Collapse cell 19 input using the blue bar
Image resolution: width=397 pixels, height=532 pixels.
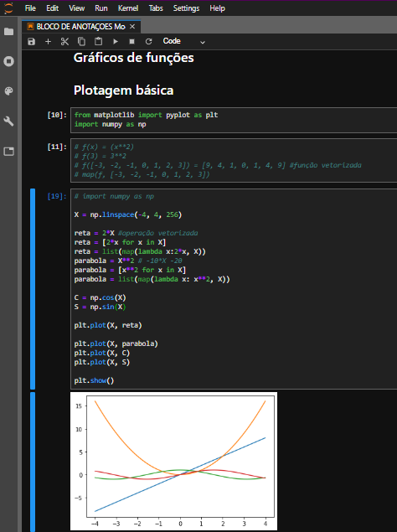click(33, 289)
